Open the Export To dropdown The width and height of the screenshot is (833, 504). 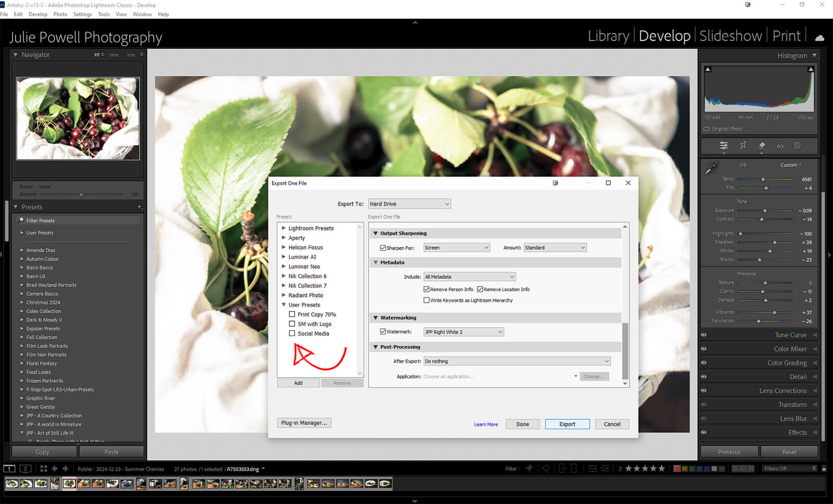tap(409, 204)
